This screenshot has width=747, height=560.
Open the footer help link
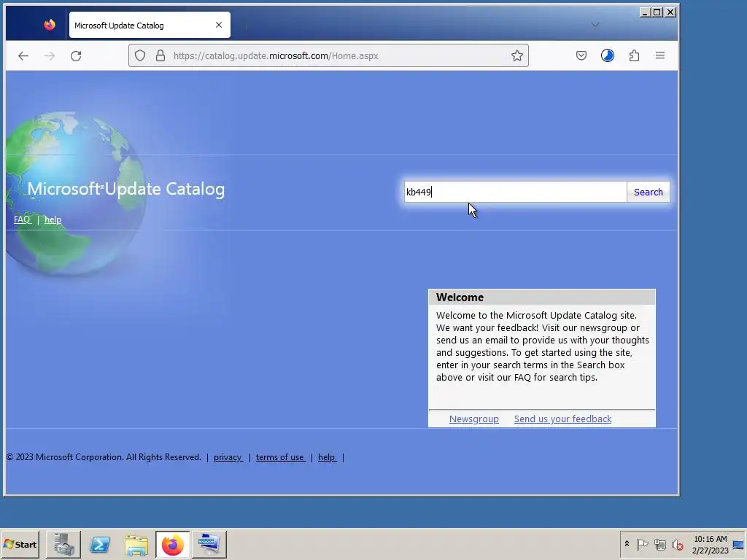click(x=327, y=457)
